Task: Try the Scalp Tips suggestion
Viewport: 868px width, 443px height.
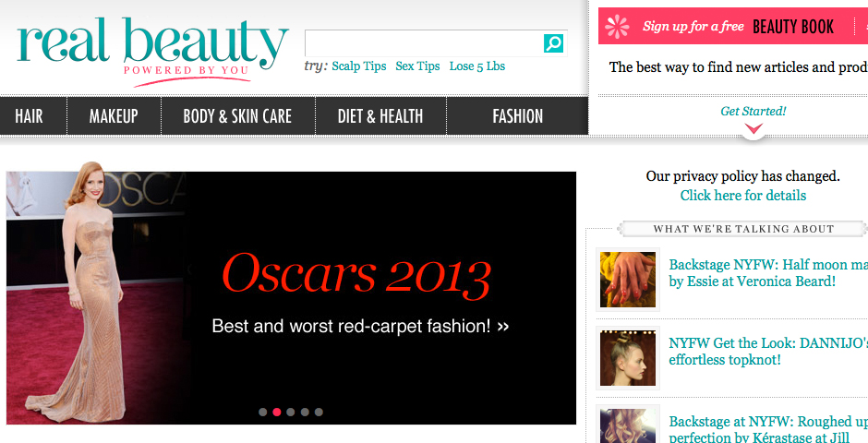Action: pos(358,66)
